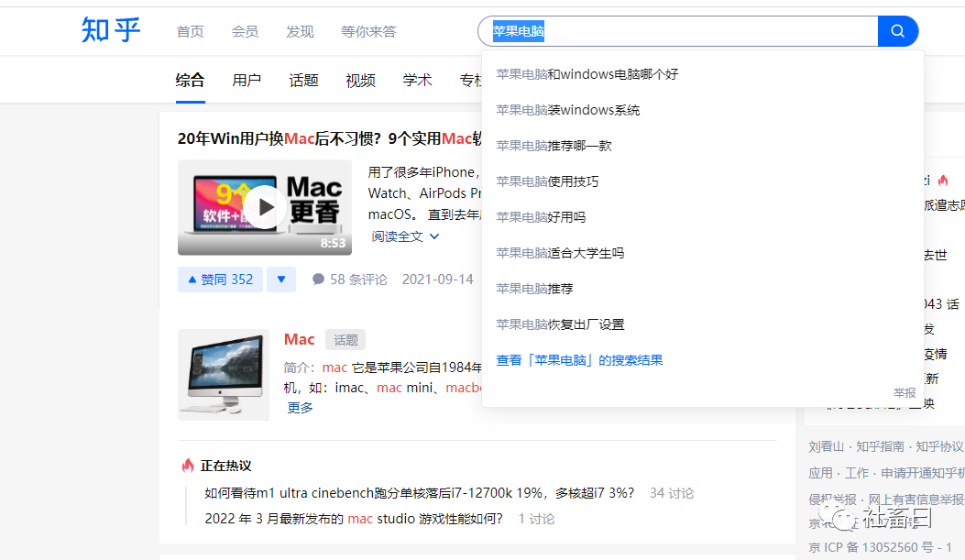Open the 20年Win用户换Mac article title
The width and height of the screenshot is (965, 560).
pos(329,138)
